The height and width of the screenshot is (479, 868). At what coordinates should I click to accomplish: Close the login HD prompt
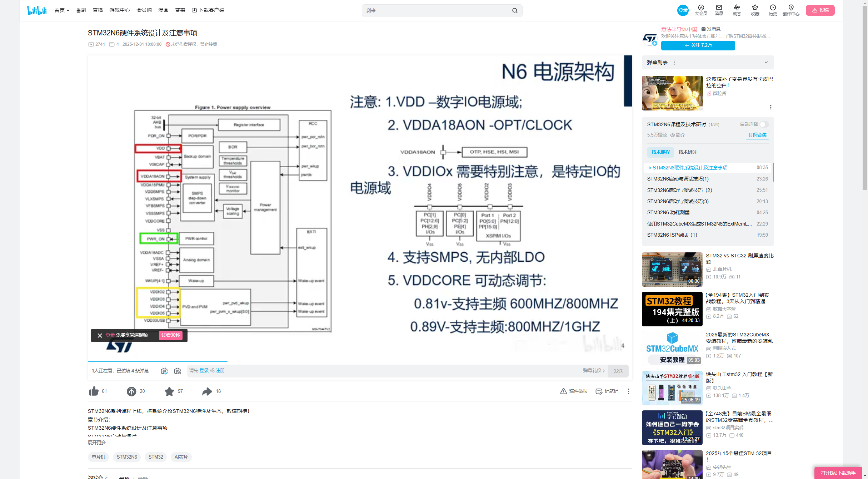coord(100,335)
